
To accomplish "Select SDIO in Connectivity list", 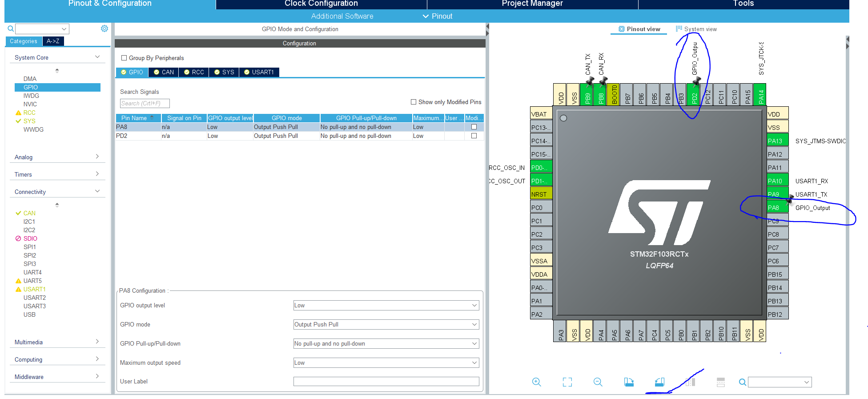I will (x=30, y=238).
